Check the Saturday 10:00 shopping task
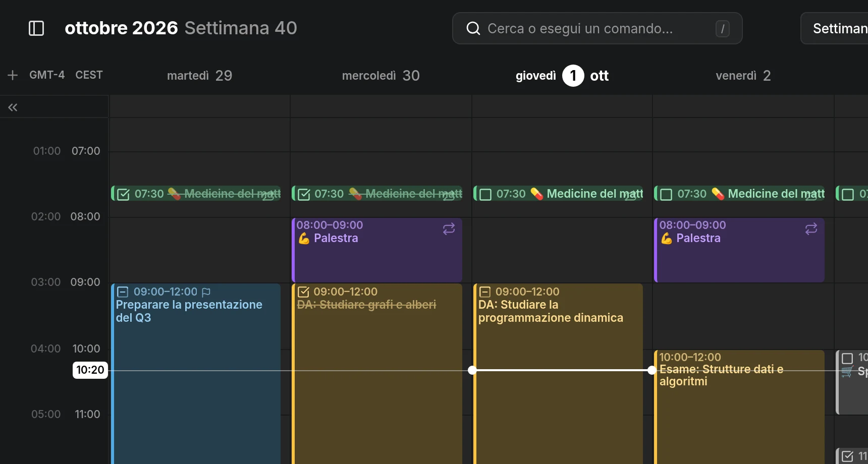This screenshot has height=464, width=868. (848, 358)
